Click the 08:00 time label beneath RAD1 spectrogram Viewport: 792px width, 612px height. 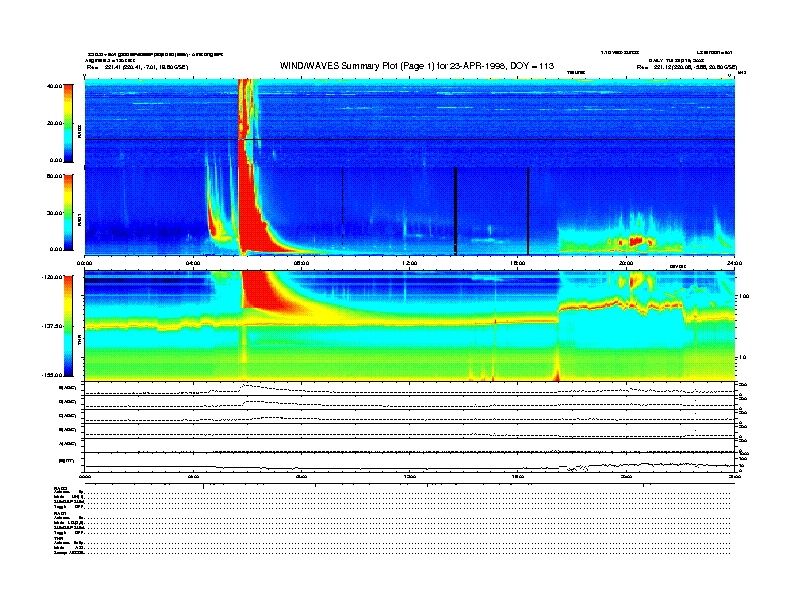click(301, 263)
